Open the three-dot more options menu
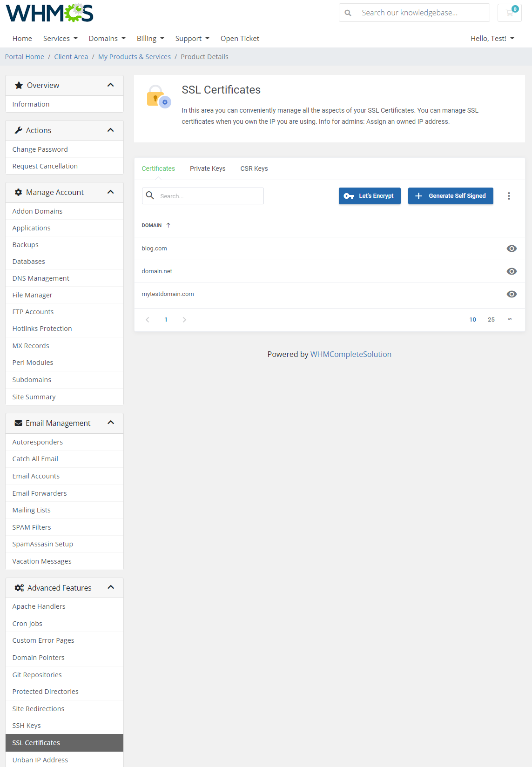Screen dimensions: 532x767 coord(509,196)
